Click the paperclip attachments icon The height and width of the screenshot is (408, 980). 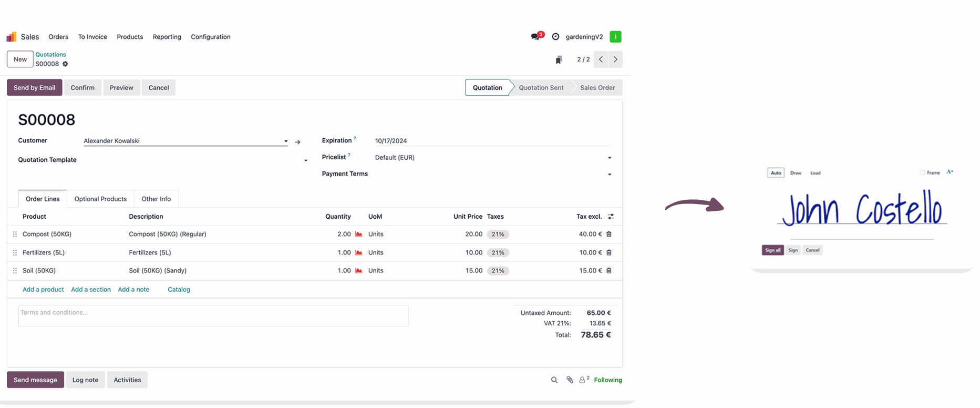pyautogui.click(x=570, y=380)
